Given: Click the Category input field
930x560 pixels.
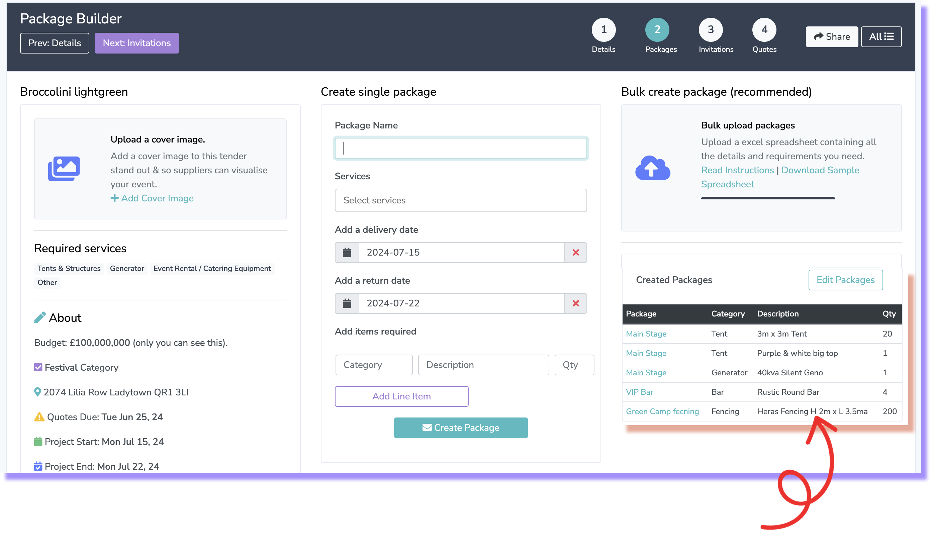Looking at the screenshot, I should [374, 365].
